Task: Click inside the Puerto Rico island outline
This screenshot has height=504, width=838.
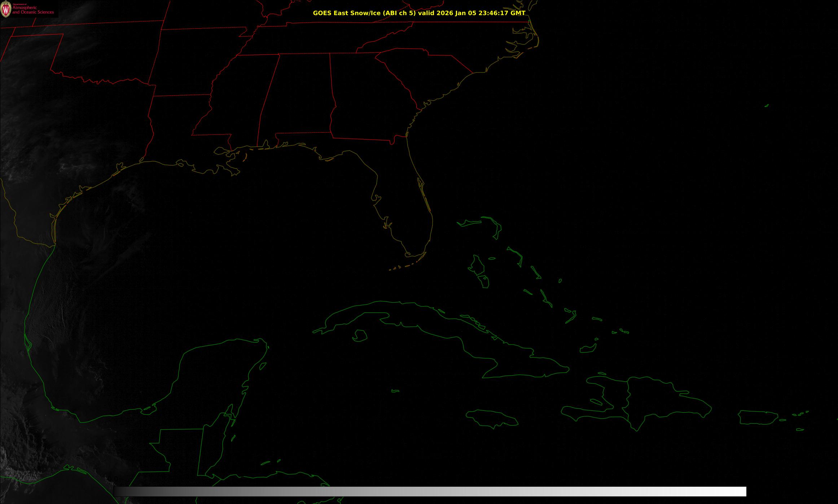Action: coord(758,417)
